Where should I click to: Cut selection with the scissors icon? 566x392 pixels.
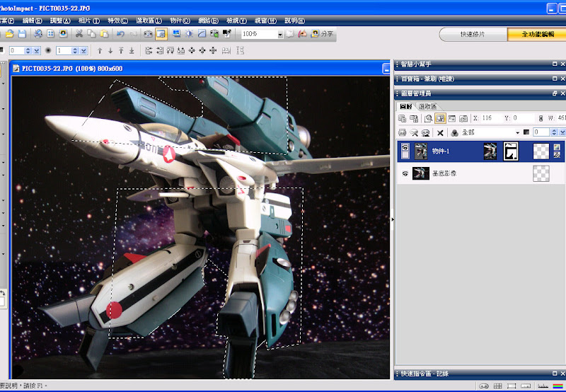pyautogui.click(x=79, y=34)
